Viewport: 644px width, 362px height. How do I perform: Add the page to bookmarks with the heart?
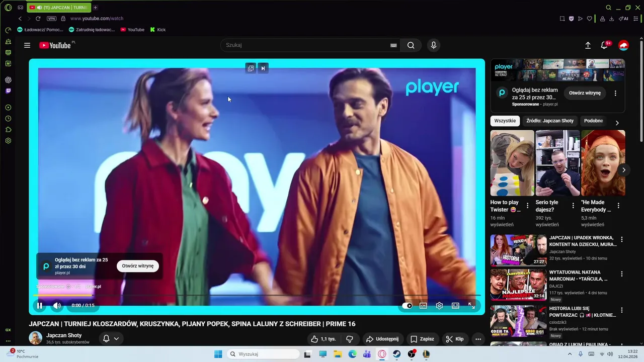click(590, 19)
